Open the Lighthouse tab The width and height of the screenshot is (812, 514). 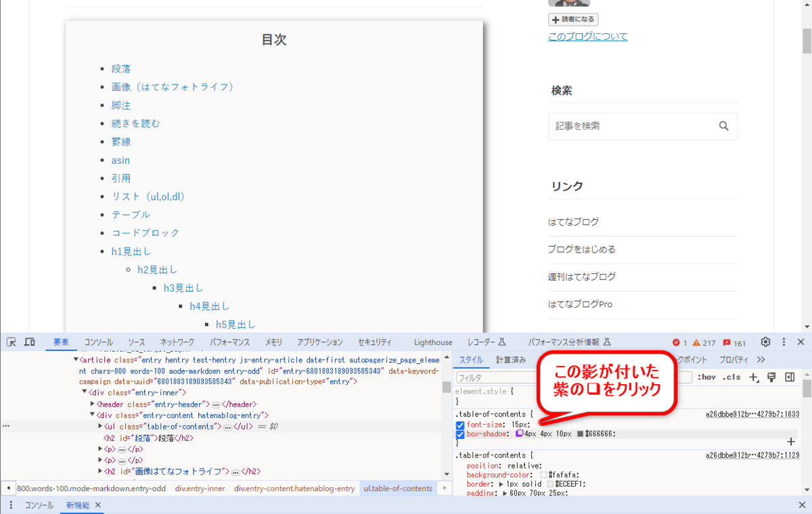[433, 342]
